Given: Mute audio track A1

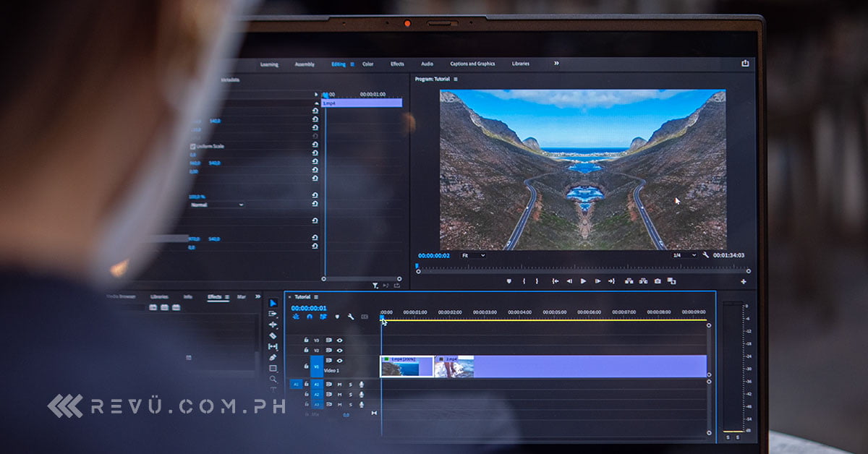Looking at the screenshot, I should point(339,385).
